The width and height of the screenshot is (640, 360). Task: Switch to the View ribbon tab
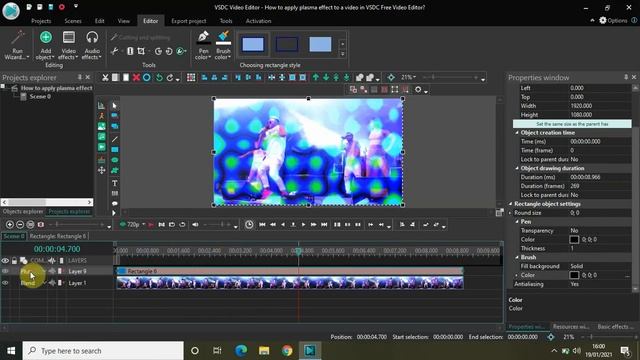124,21
